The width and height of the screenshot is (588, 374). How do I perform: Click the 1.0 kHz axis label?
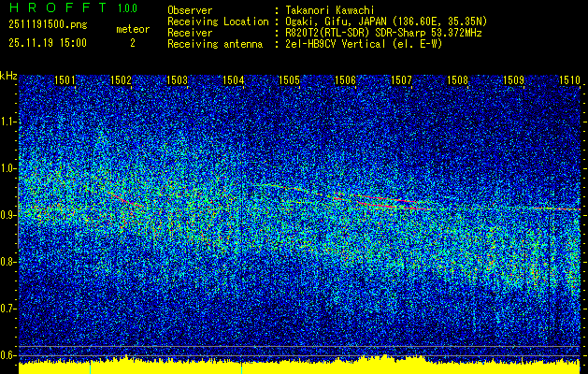click(x=8, y=168)
